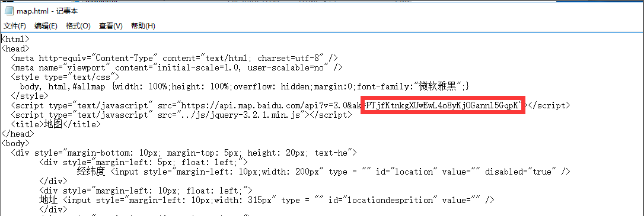Open the 格式(O) menu
The image size is (644, 216).
point(78,26)
